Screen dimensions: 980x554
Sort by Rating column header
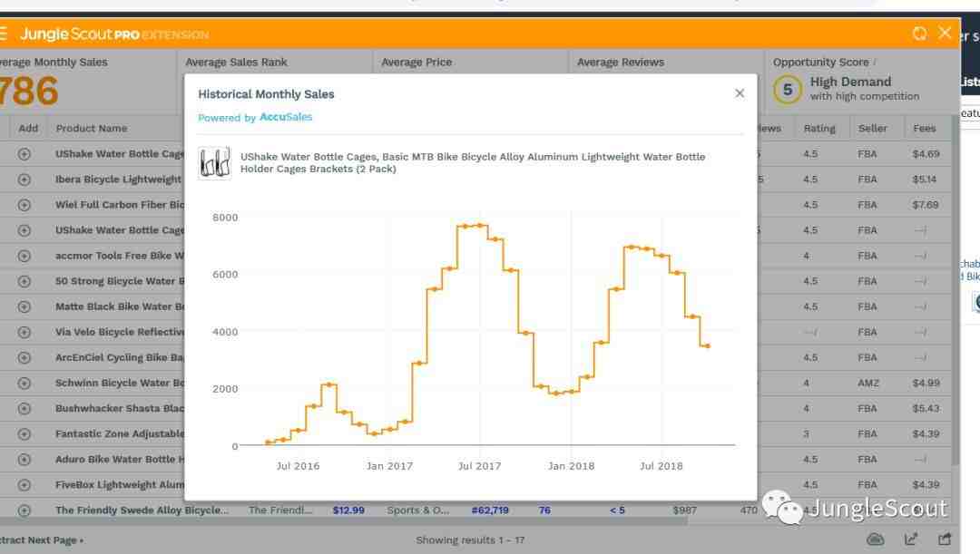819,128
